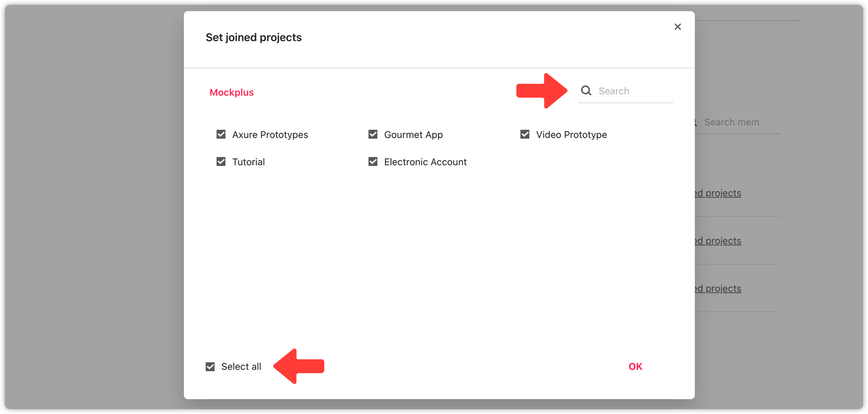Uncheck the Electronic Account checkbox
This screenshot has height=414, width=868.
pyautogui.click(x=373, y=162)
